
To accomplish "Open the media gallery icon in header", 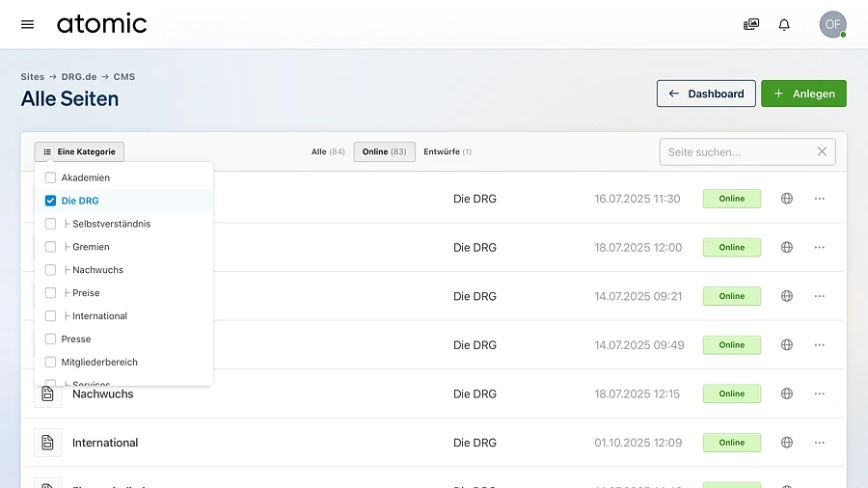I will [751, 24].
